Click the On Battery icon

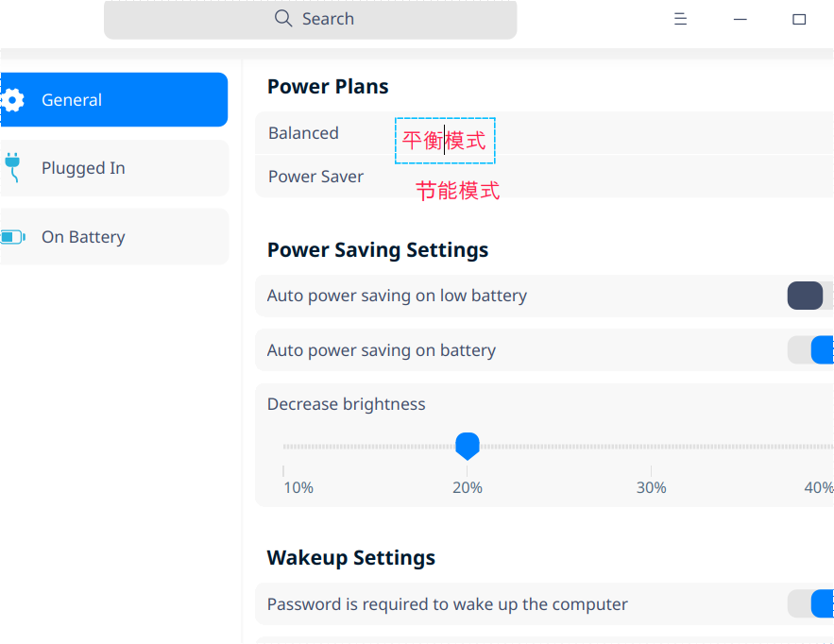click(12, 237)
